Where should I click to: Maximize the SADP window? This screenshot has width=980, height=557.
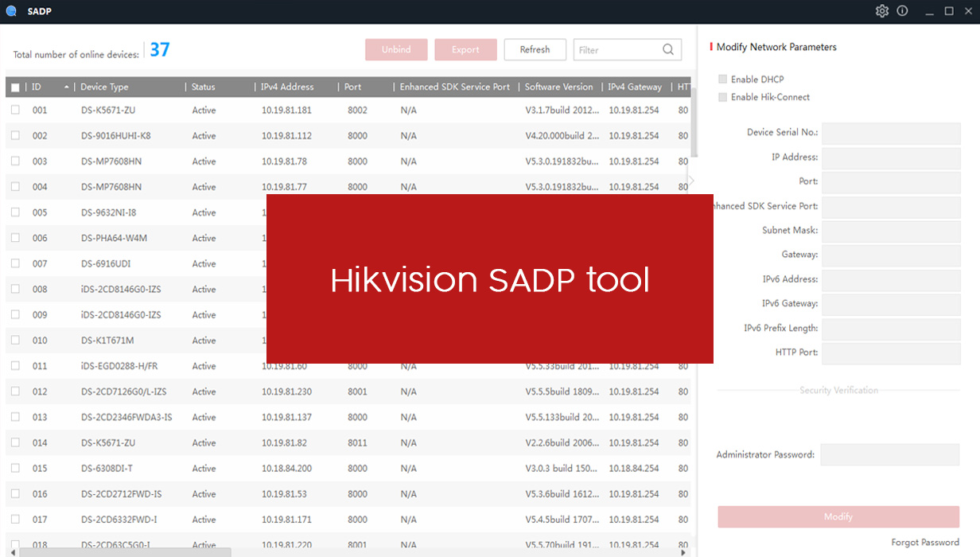949,11
